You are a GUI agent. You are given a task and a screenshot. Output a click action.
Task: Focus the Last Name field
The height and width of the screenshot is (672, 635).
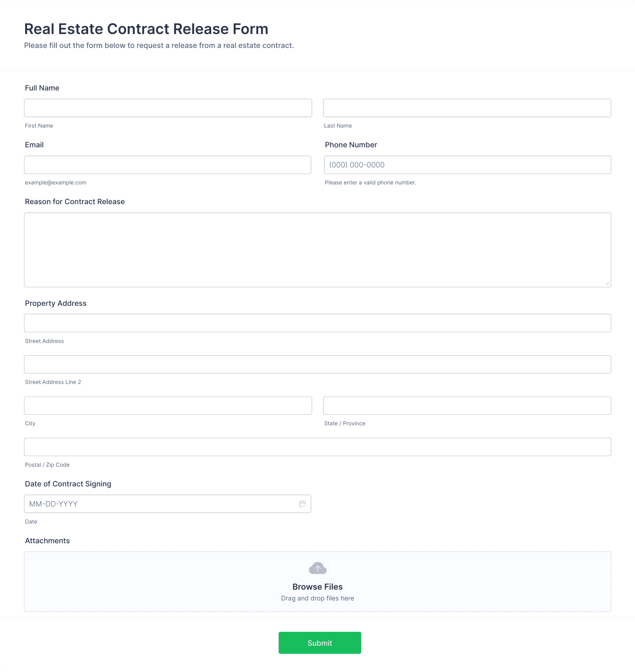tap(467, 108)
